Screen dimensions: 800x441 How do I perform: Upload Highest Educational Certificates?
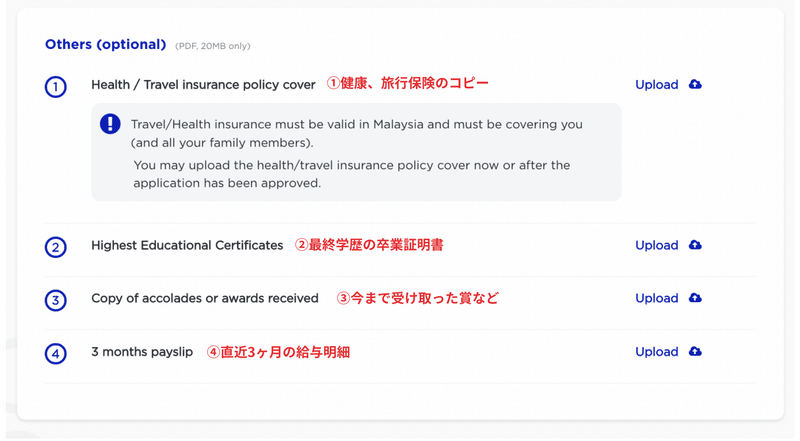pyautogui.click(x=657, y=246)
